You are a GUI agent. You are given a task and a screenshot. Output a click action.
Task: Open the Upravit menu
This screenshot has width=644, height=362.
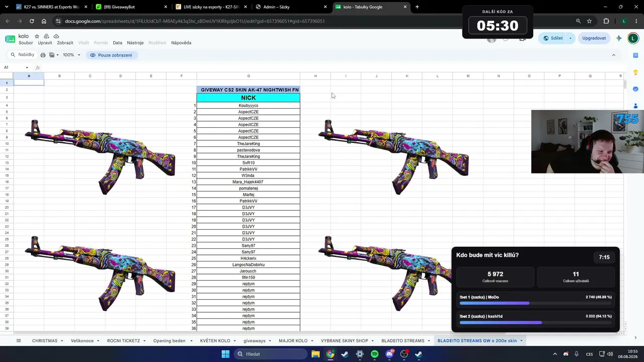45,43
